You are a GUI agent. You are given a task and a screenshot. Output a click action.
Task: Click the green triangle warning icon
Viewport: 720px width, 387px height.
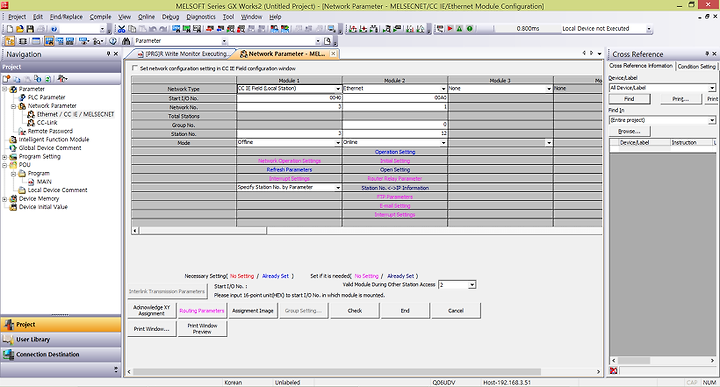(x=460, y=28)
